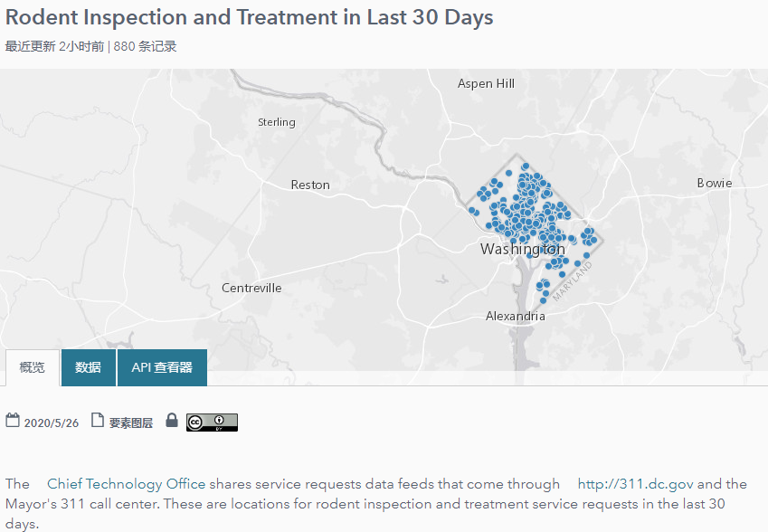Switch to the 概览 tab
This screenshot has width=768, height=532.
[32, 367]
